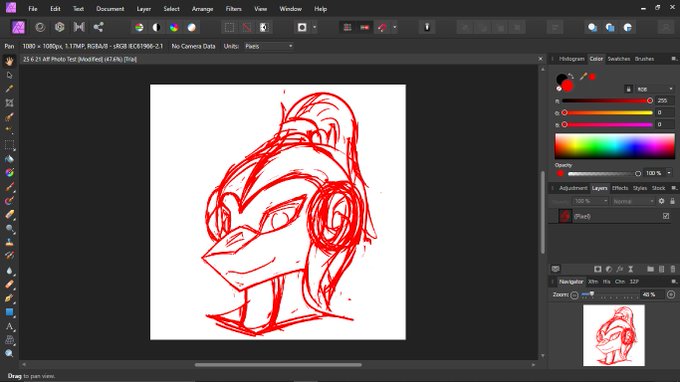
Task: Select the Selection Brush tool
Action: pyautogui.click(x=9, y=117)
